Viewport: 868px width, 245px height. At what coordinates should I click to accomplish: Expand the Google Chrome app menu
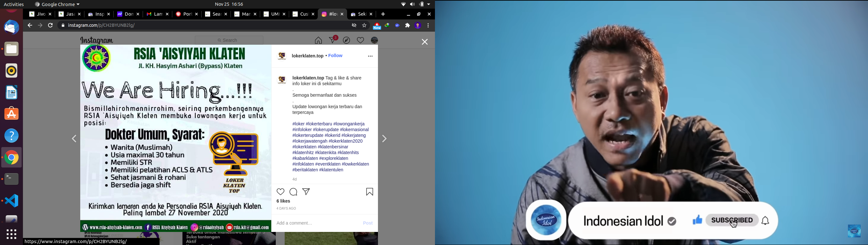tap(58, 4)
